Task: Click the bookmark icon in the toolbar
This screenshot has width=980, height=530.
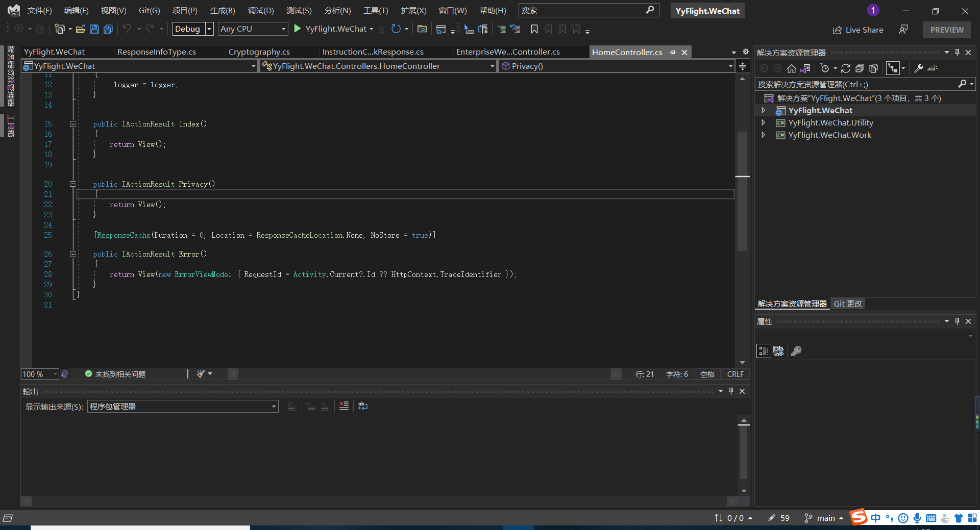Action: [x=534, y=29]
